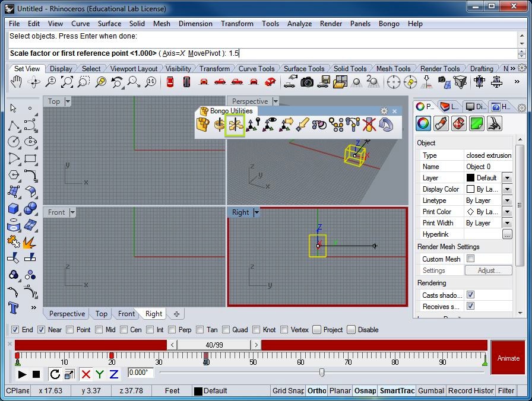Image resolution: width=532 pixels, height=401 pixels.
Task: Select the Pan view hand tool
Action: pos(16,82)
